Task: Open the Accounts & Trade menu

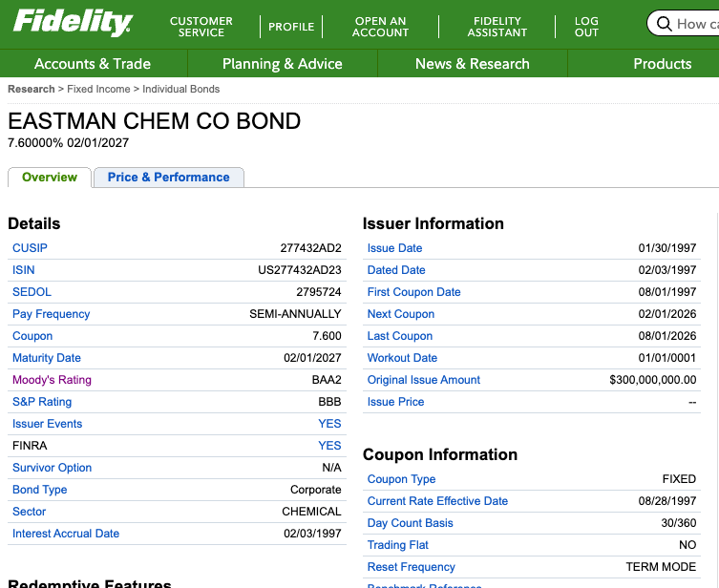Action: (93, 64)
